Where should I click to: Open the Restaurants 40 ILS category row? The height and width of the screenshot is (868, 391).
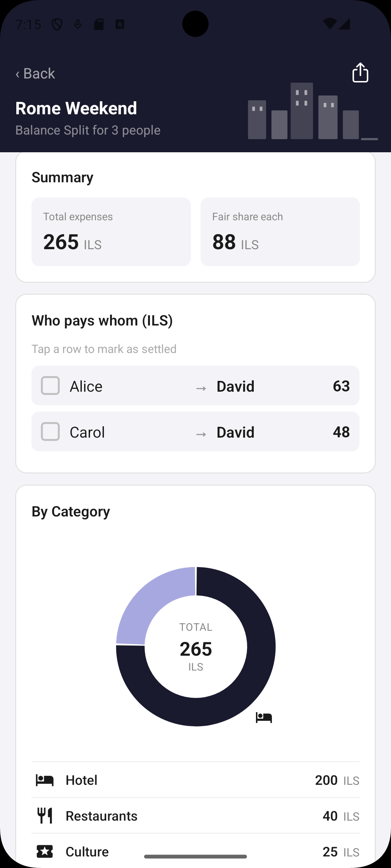(x=195, y=816)
